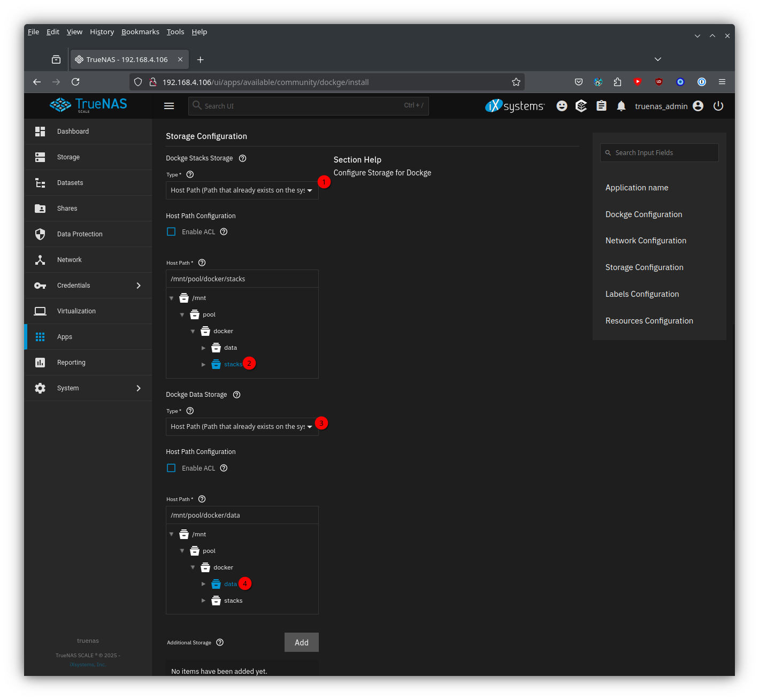This screenshot has width=759, height=700.
Task: Toggle sidebar with hamburger menu icon
Action: pos(169,106)
